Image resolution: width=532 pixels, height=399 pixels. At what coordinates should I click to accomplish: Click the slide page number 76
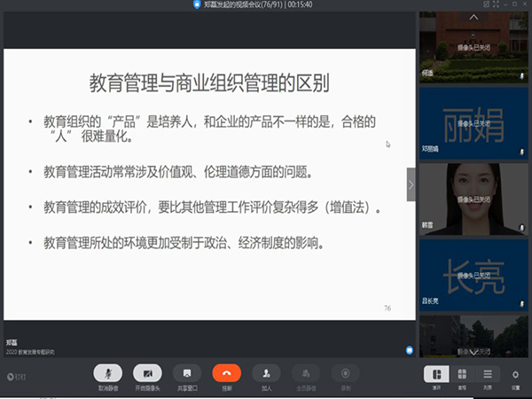(387, 308)
